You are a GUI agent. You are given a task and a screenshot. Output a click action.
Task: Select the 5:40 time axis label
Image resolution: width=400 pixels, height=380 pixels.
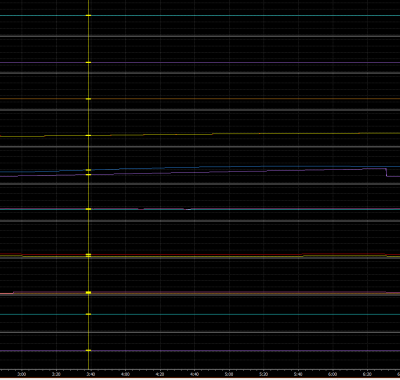(298, 374)
